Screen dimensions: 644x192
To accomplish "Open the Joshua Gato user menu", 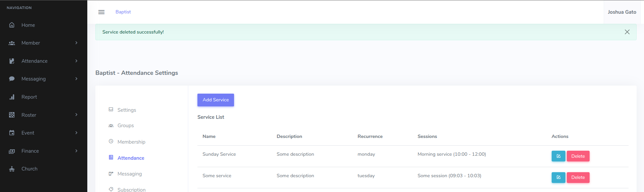I will [622, 12].
